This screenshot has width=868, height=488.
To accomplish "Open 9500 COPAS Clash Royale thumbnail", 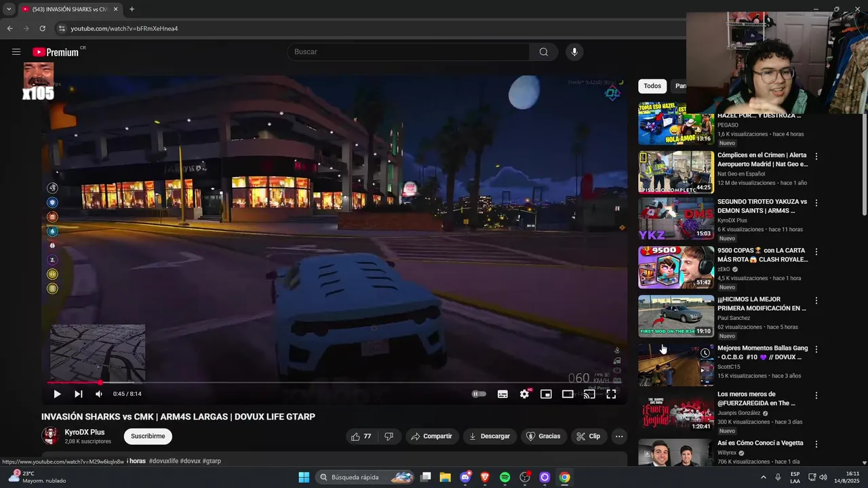I will coord(676,267).
